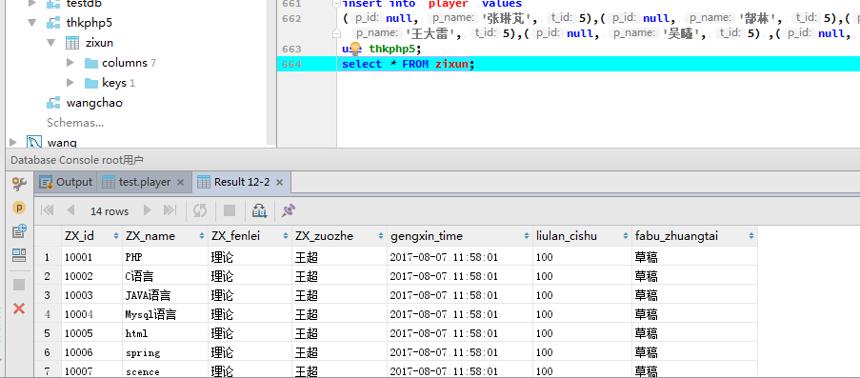Go to last page of results
The height and width of the screenshot is (378, 860).
170,210
